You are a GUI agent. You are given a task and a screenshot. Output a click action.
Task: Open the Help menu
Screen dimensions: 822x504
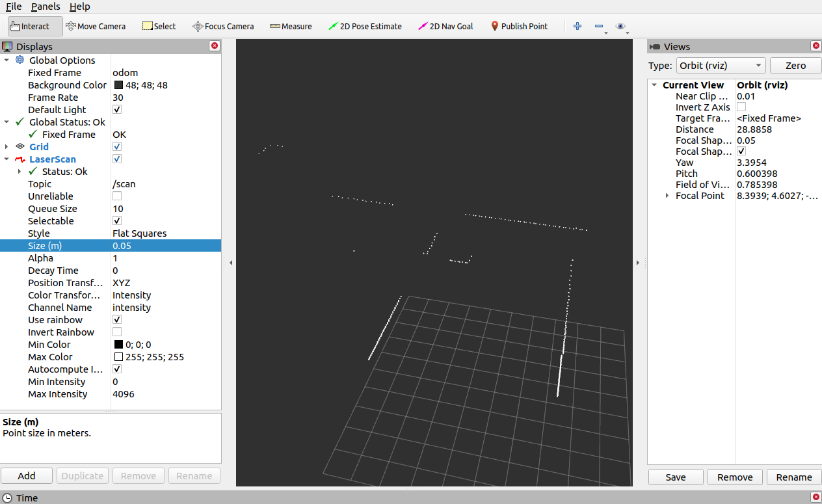pos(80,7)
